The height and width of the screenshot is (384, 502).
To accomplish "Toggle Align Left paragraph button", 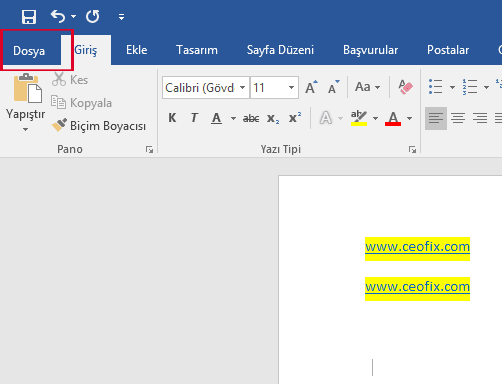I will coord(436,118).
